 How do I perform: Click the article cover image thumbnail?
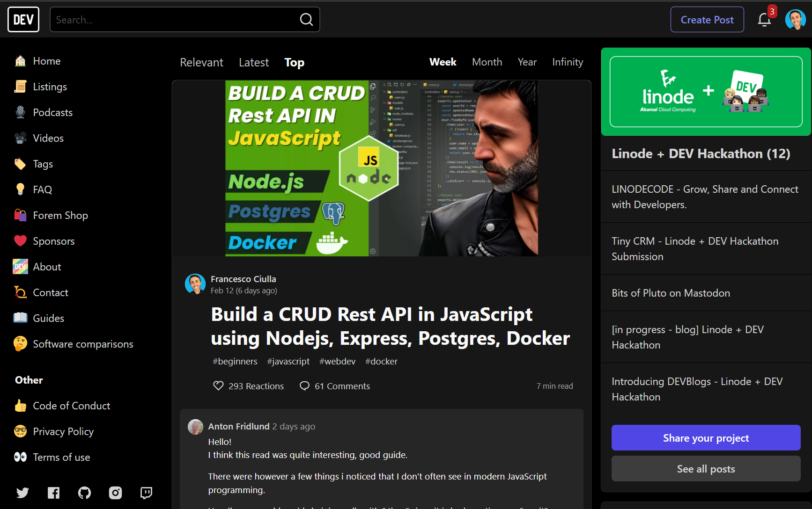click(382, 168)
